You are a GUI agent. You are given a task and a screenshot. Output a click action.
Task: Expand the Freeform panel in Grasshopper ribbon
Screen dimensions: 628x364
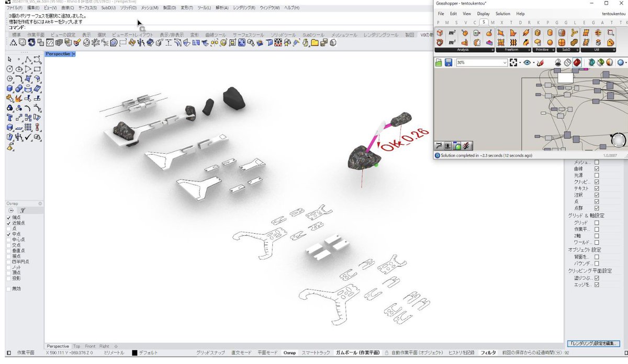click(x=530, y=50)
